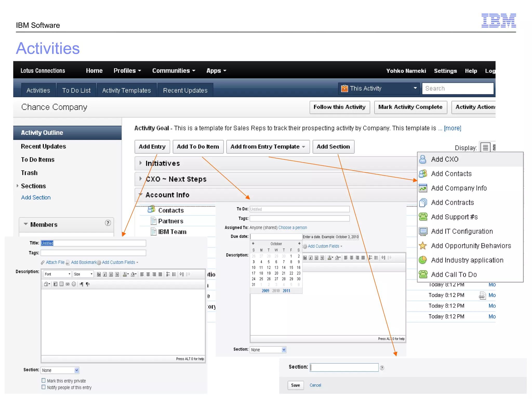Align text right in the To Do editor
Image resolution: width=532 pixels, height=399 pixels.
(357, 258)
